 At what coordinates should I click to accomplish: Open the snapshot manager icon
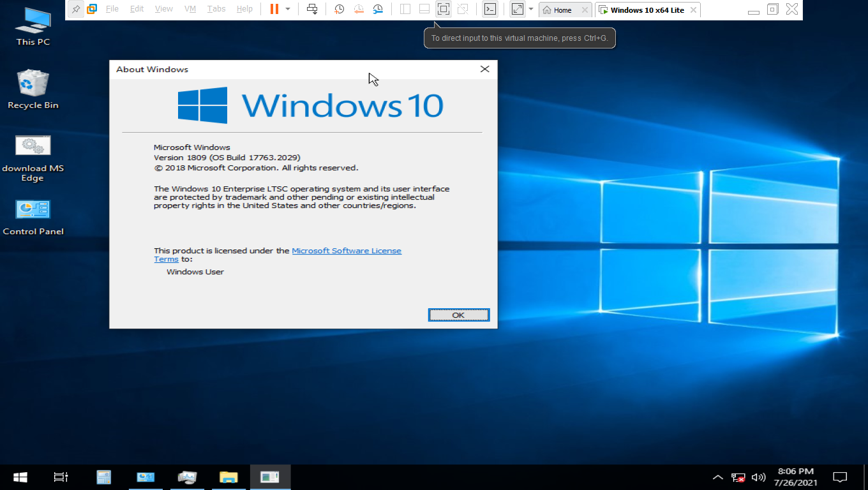click(378, 9)
